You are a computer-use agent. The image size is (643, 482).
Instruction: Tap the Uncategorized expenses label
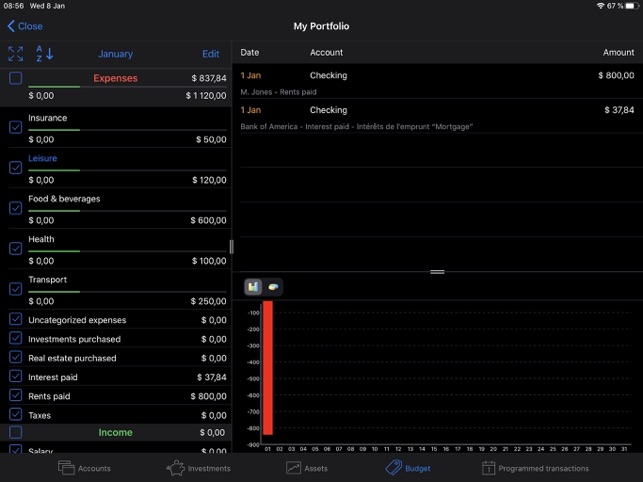(77, 320)
